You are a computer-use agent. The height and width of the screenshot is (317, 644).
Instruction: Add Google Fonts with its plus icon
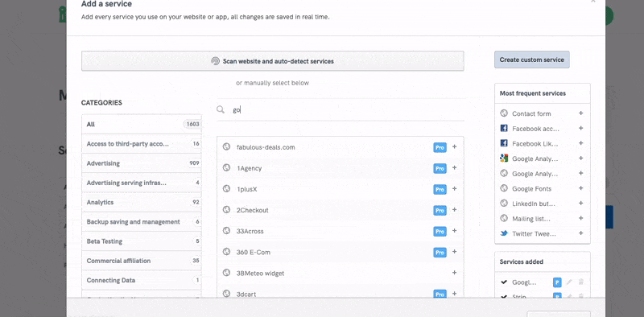tap(580, 188)
